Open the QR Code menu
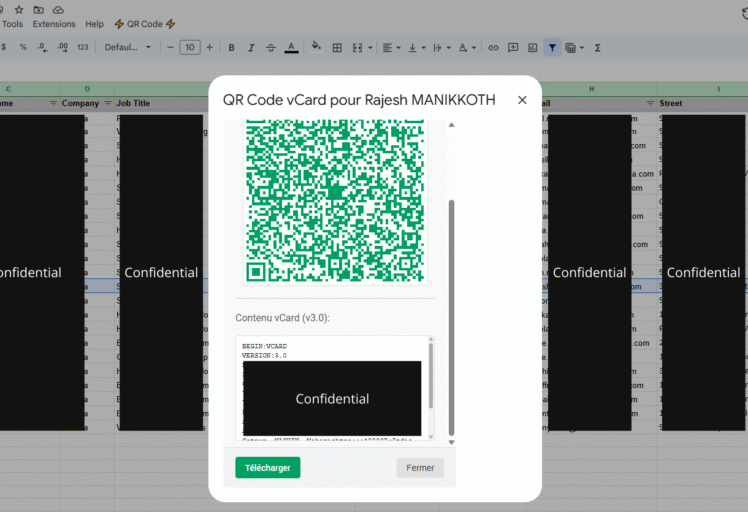The image size is (748, 512). (145, 24)
